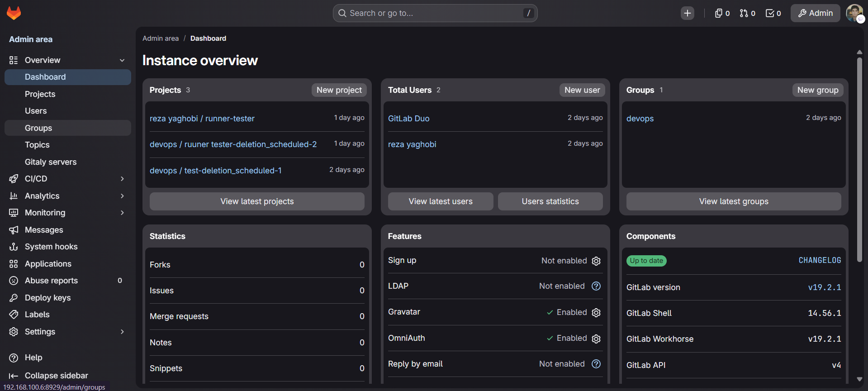The width and height of the screenshot is (868, 391).
Task: Open devops / ruuner tester-deletion_scheduled-2 link
Action: 233,144
